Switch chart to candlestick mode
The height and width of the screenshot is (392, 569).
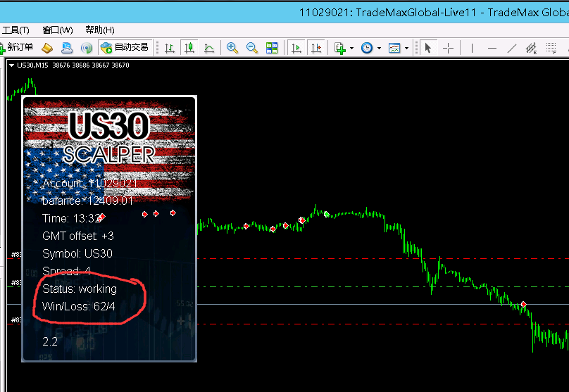pyautogui.click(x=189, y=48)
